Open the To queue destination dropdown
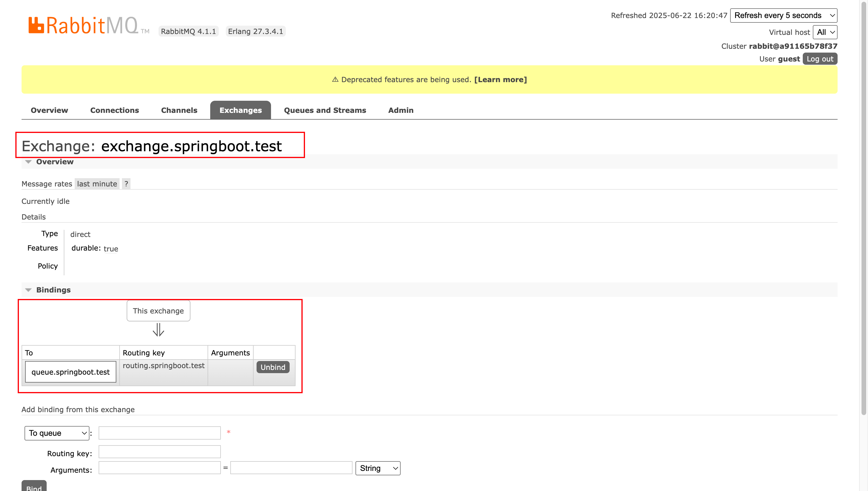The height and width of the screenshot is (491, 868). 57,433
